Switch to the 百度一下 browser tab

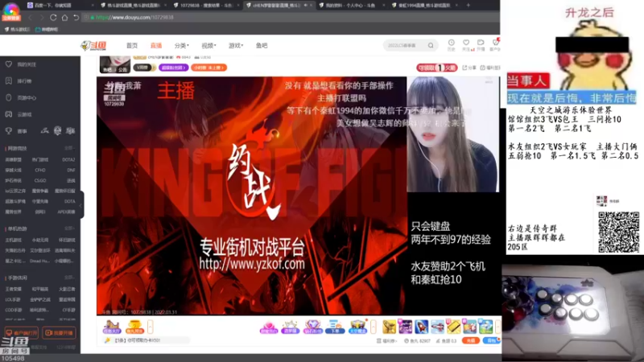pos(60,6)
